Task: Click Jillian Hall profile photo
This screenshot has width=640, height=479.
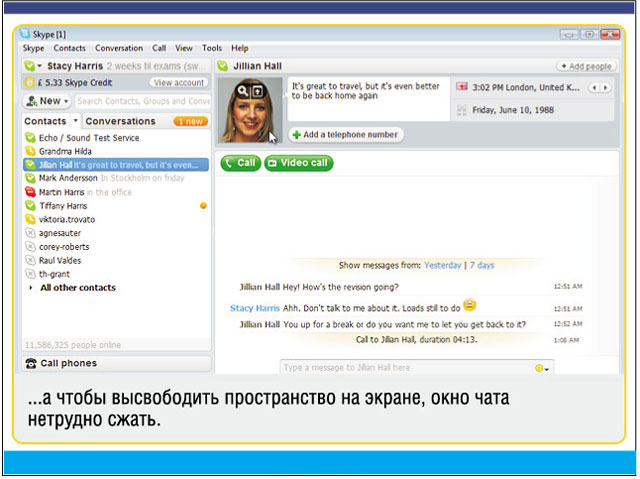Action: click(250, 110)
